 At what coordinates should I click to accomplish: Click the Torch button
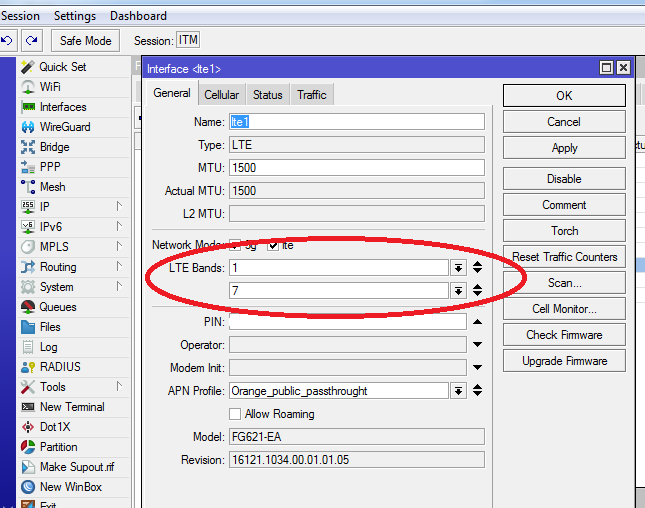tap(564, 231)
